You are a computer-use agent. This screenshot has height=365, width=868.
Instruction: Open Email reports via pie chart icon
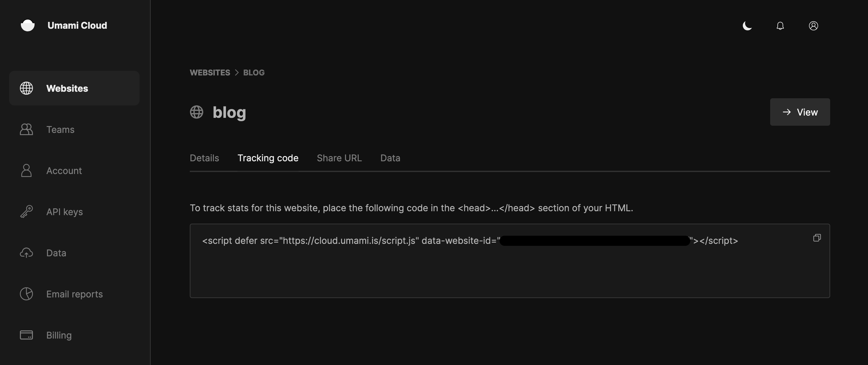pos(26,294)
